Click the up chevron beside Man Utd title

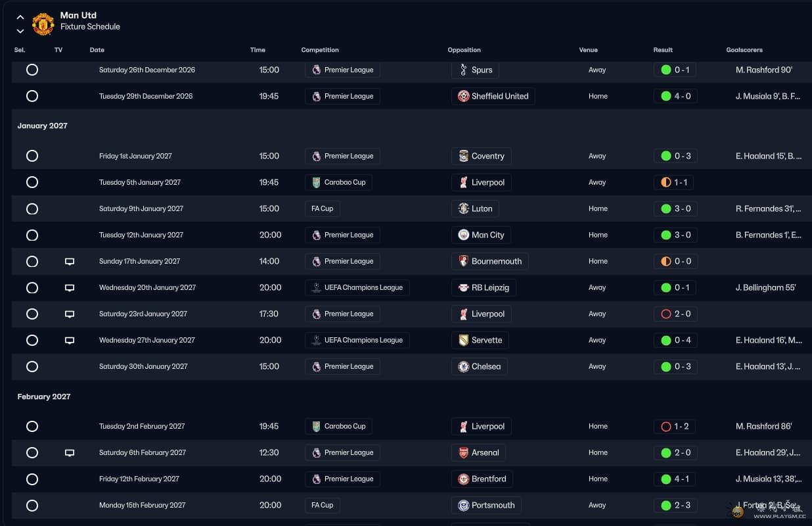coord(20,18)
